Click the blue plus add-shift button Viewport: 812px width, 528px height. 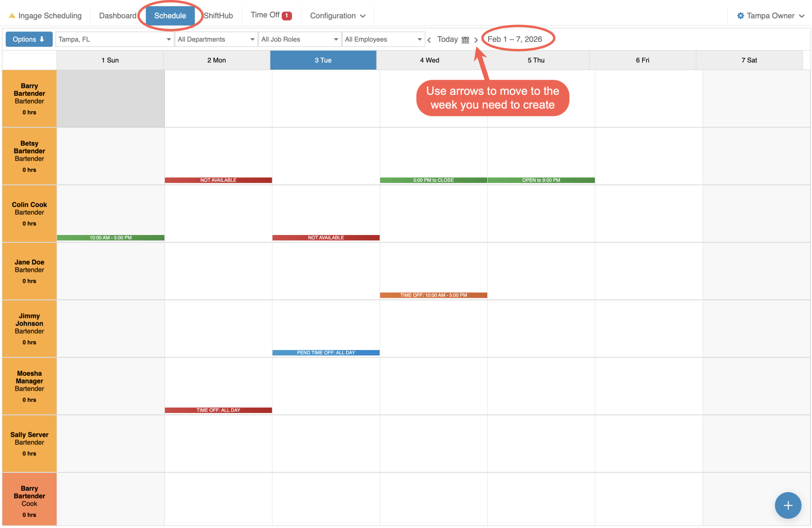click(x=788, y=505)
